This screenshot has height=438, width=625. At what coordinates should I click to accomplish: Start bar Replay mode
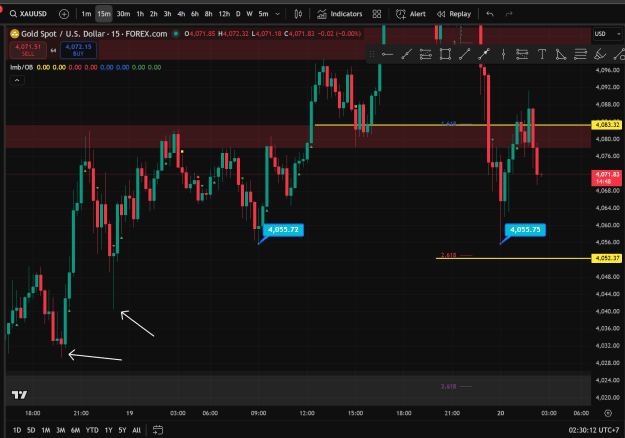[454, 14]
